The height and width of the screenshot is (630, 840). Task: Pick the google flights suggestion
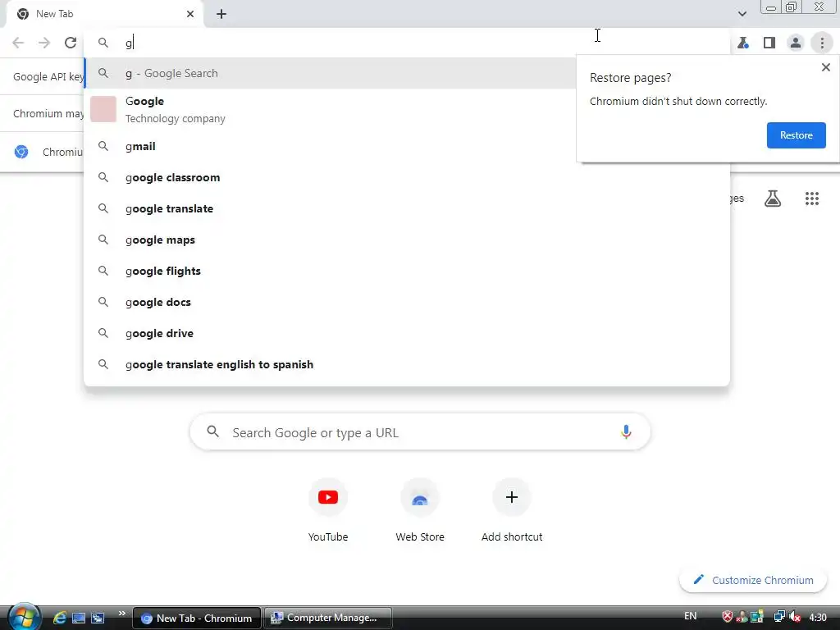[x=407, y=271]
